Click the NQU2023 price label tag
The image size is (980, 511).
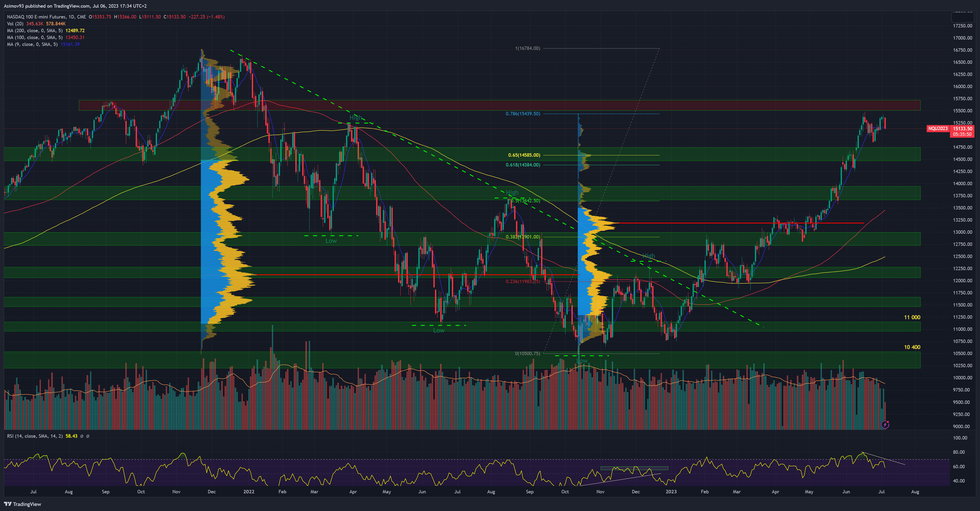pyautogui.click(x=938, y=128)
